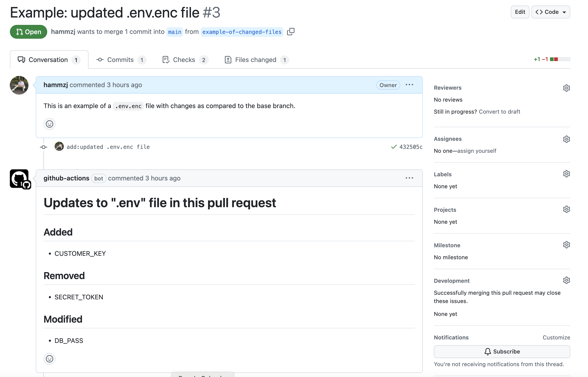Click the SECRET_TOKEN list item
The image size is (588, 377).
pyautogui.click(x=79, y=297)
